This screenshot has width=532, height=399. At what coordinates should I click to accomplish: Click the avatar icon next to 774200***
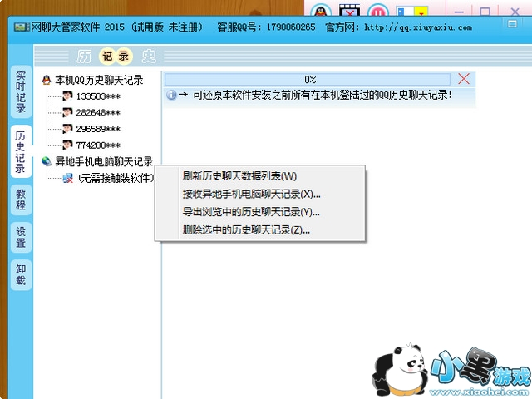67,145
